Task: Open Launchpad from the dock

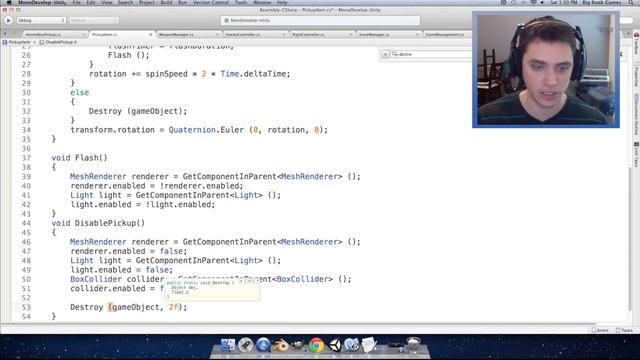Action: pos(245,345)
